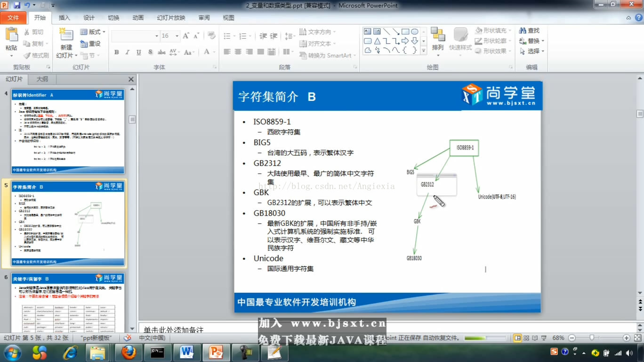
Task: Decrease font size with small A button
Action: pyautogui.click(x=196, y=36)
